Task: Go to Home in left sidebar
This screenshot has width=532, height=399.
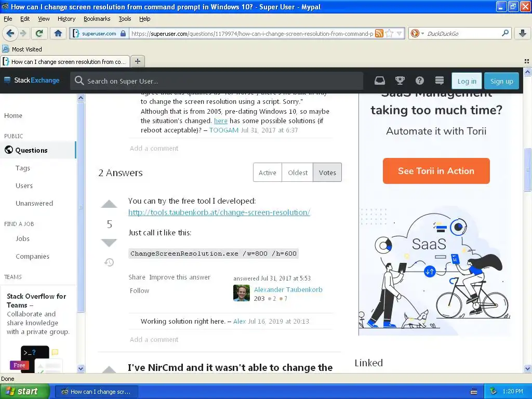Action: [13, 115]
